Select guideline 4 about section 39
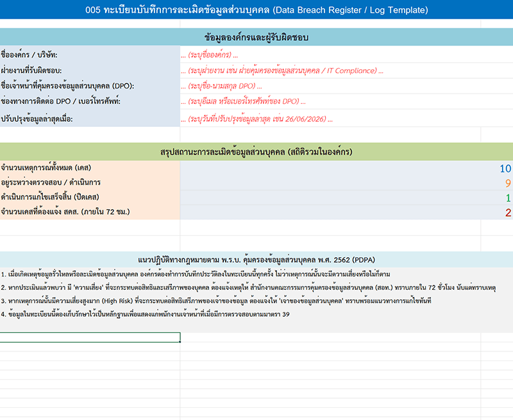 click(146, 314)
